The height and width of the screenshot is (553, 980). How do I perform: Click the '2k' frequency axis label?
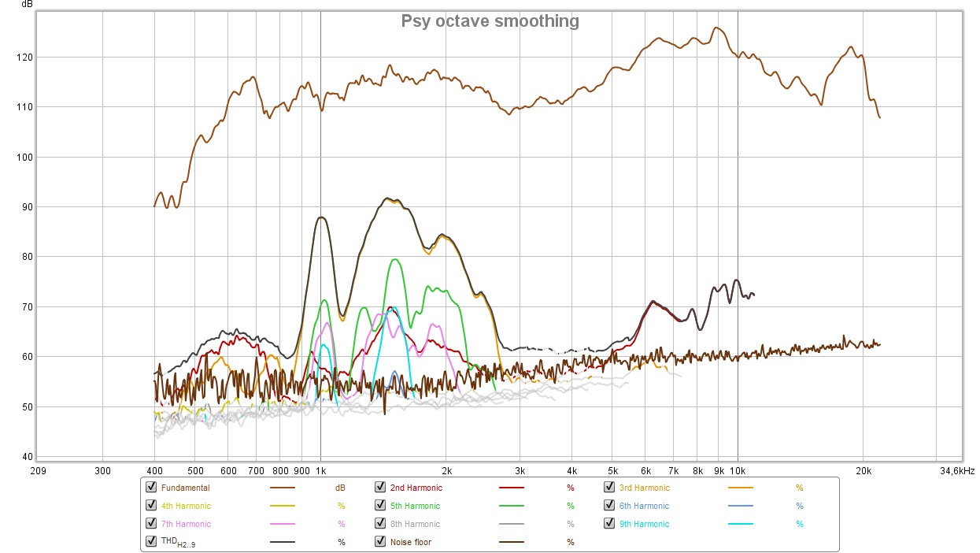click(x=446, y=471)
